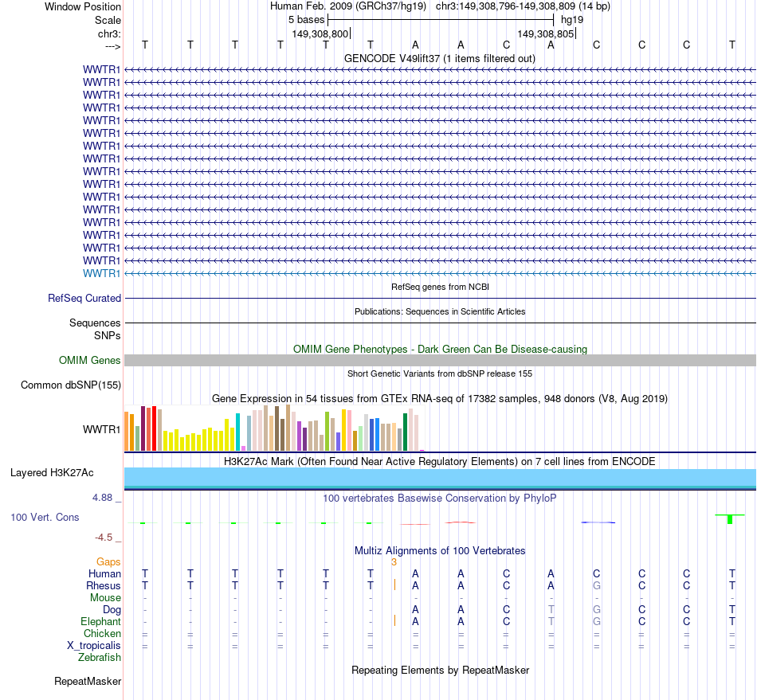Click the hg19 assembly label on scale

(572, 20)
